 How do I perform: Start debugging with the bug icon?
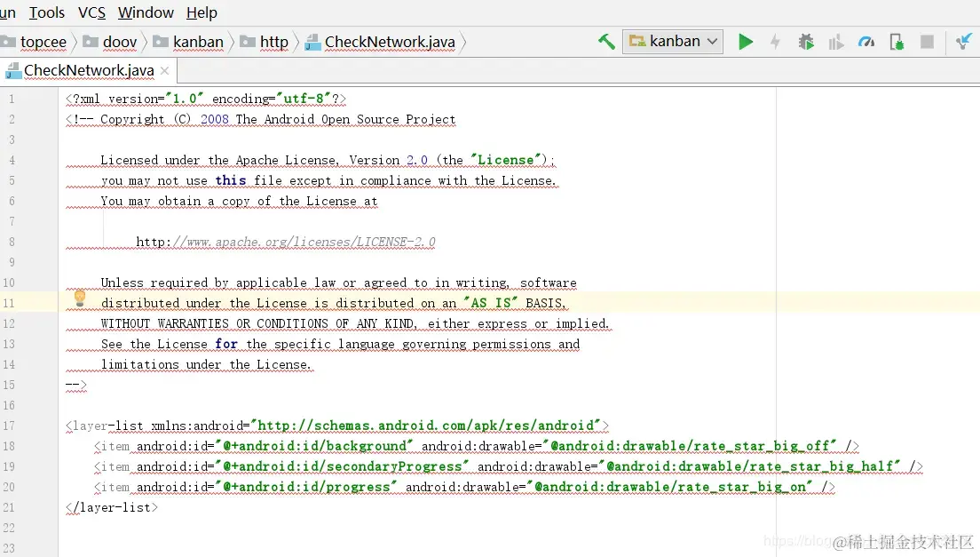point(806,42)
